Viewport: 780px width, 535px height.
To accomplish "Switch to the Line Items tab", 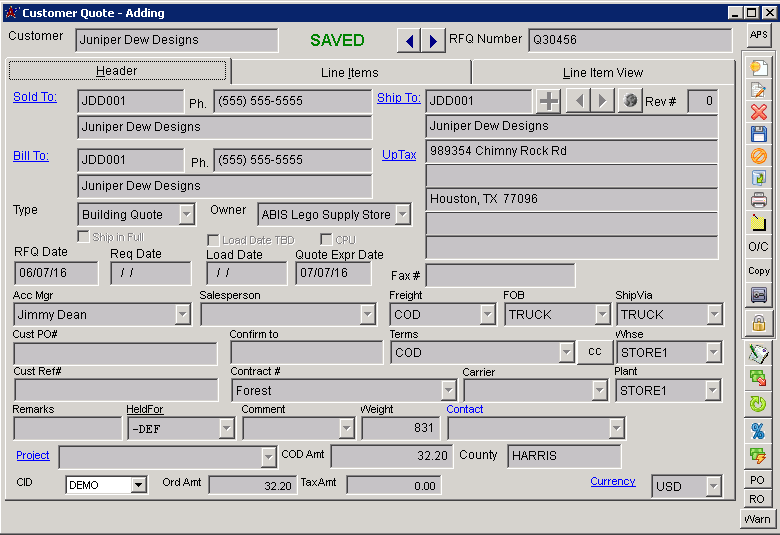I will click(x=350, y=72).
